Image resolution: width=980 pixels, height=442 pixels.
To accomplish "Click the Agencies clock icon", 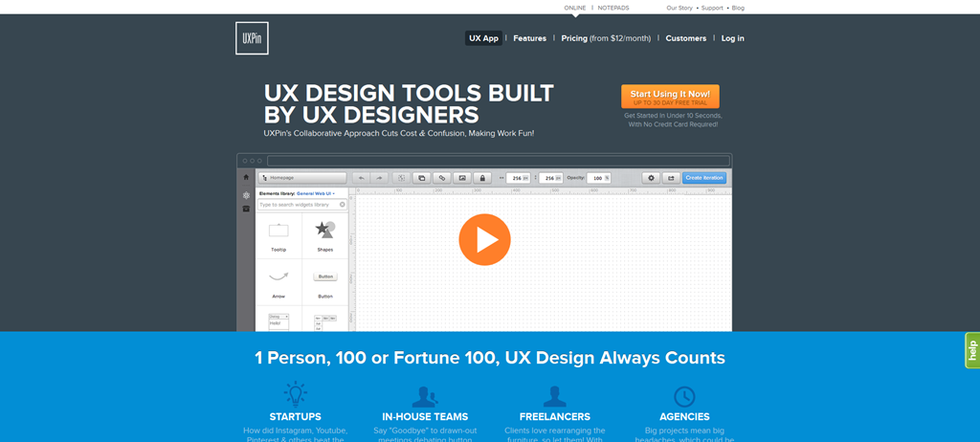I will (x=684, y=396).
